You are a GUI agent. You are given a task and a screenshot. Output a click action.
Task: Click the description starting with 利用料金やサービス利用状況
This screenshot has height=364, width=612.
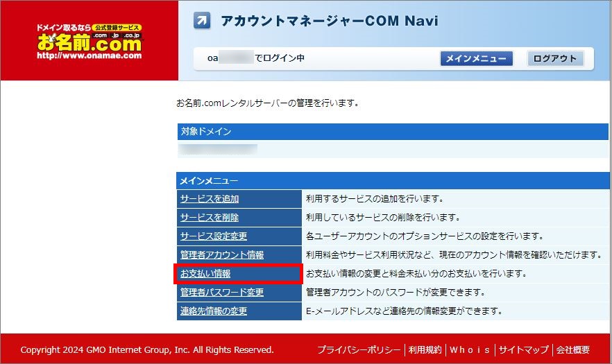[x=454, y=255]
